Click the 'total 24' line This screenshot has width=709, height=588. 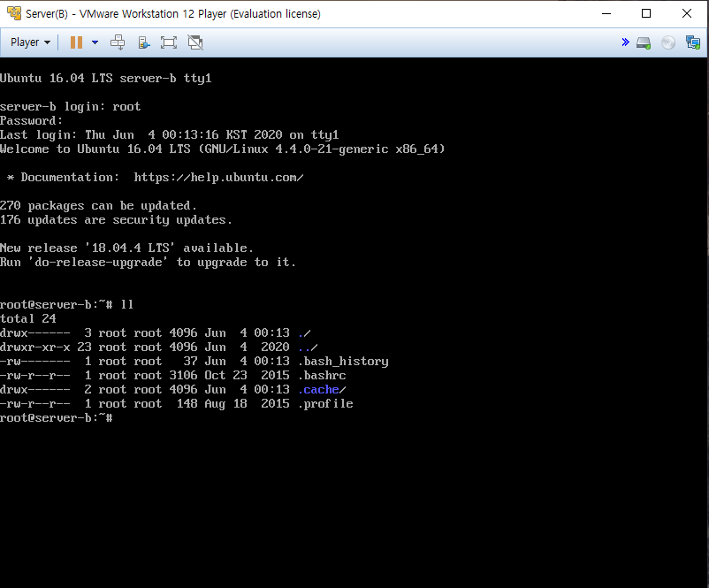28,319
